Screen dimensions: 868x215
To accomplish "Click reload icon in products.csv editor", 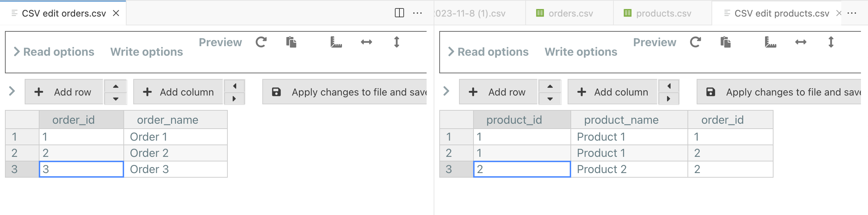I will (x=696, y=42).
